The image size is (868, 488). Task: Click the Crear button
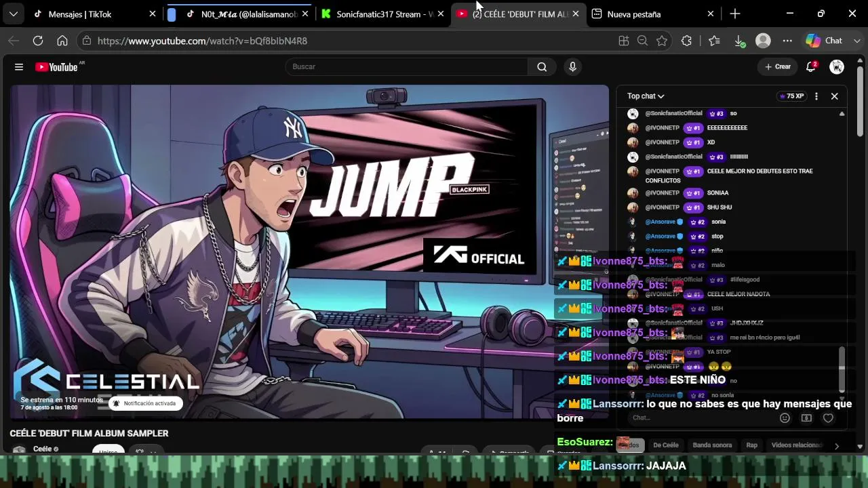click(777, 66)
